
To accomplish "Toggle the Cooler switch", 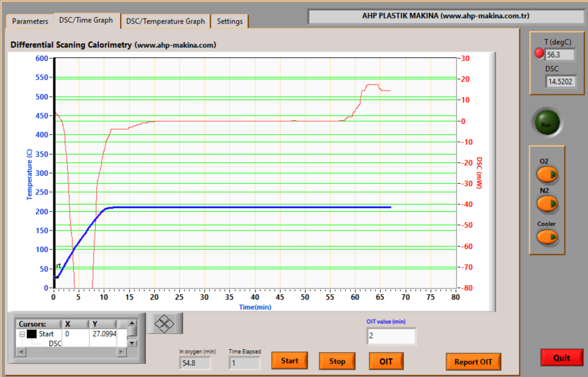I will 547,237.
